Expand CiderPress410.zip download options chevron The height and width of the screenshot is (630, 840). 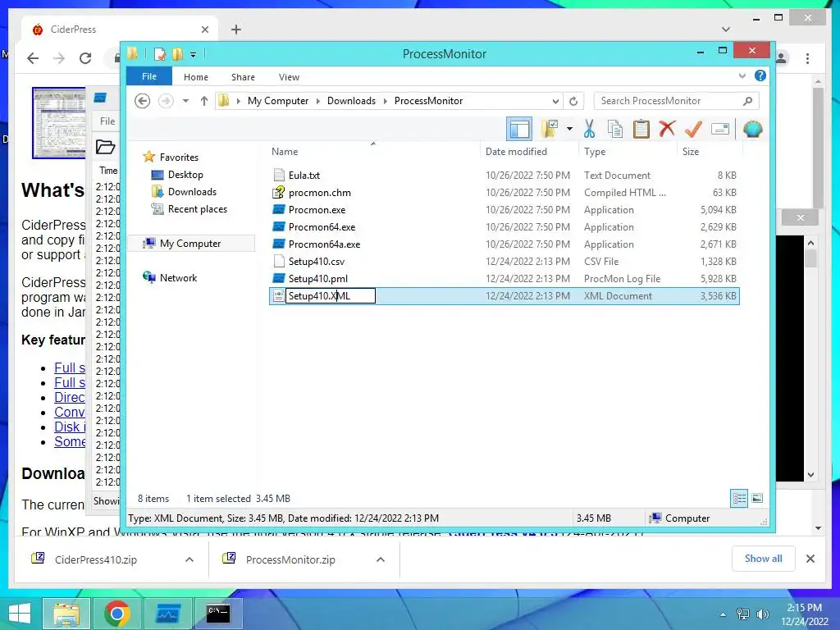pos(189,559)
